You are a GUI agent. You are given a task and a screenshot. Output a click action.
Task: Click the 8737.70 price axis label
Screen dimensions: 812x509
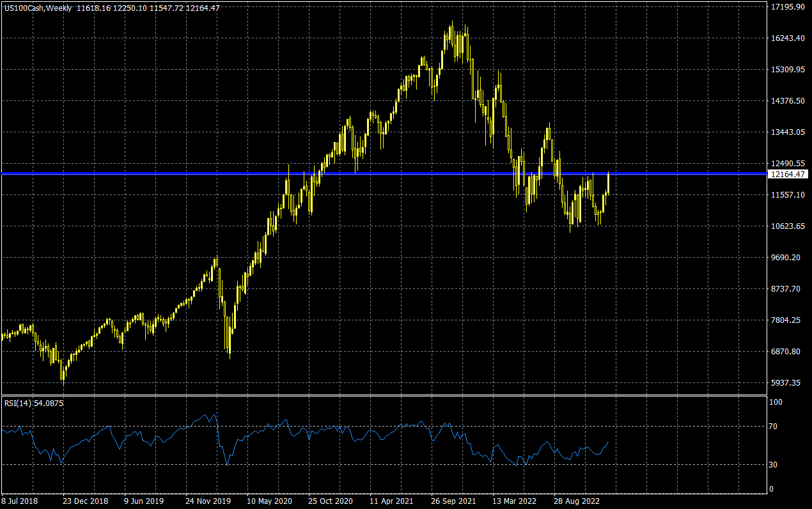pos(785,289)
